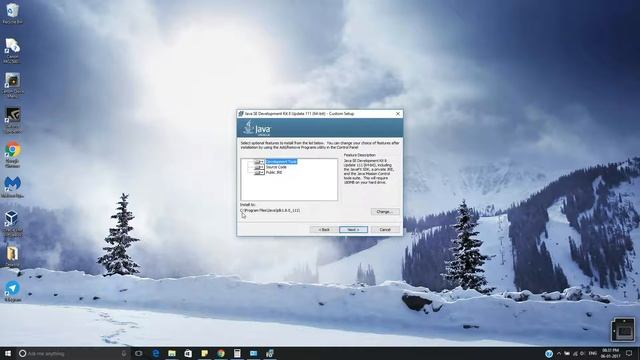Proceed with the Next > button

coord(353,230)
